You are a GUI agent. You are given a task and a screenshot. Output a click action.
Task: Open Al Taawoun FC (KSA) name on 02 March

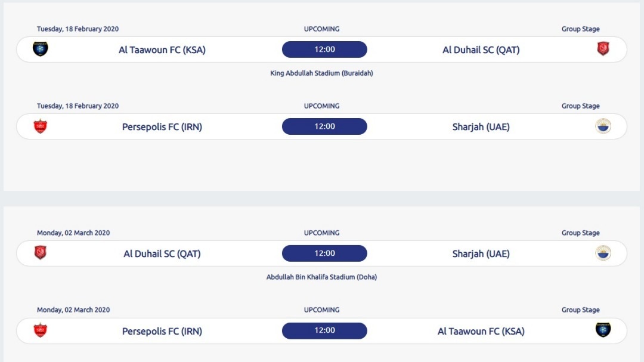(x=481, y=331)
